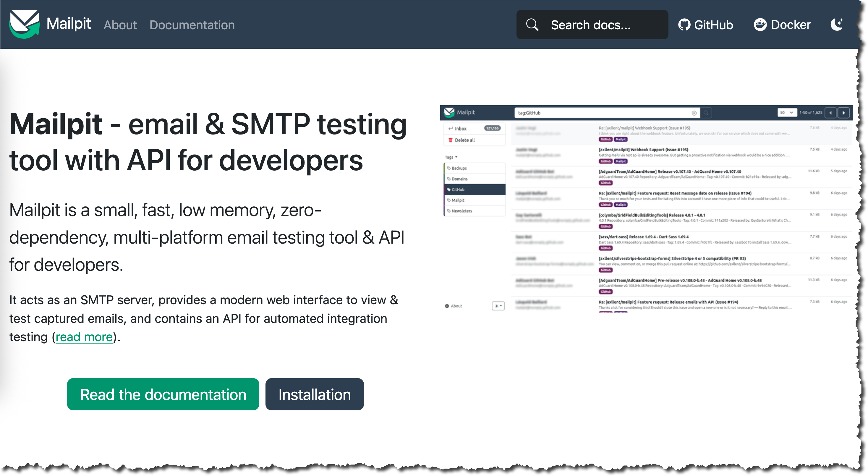868x476 pixels.
Task: Click 'Release emails with API (Issue #194)' row
Action: (x=682, y=305)
